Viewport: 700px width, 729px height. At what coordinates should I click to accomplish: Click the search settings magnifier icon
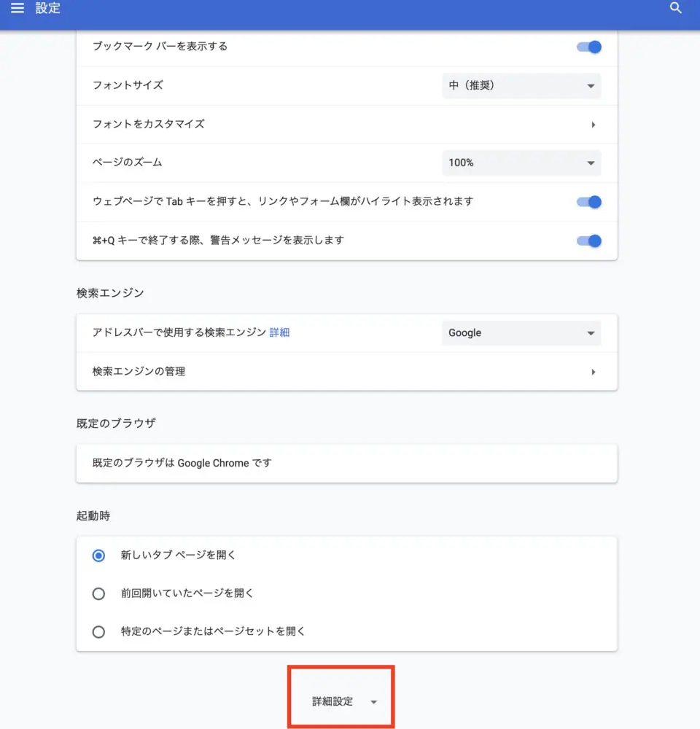point(675,9)
